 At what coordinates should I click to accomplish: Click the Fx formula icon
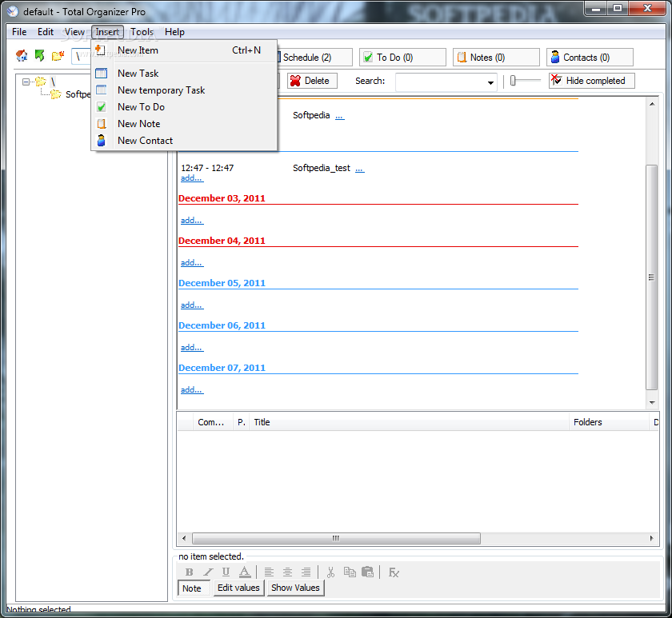point(394,572)
